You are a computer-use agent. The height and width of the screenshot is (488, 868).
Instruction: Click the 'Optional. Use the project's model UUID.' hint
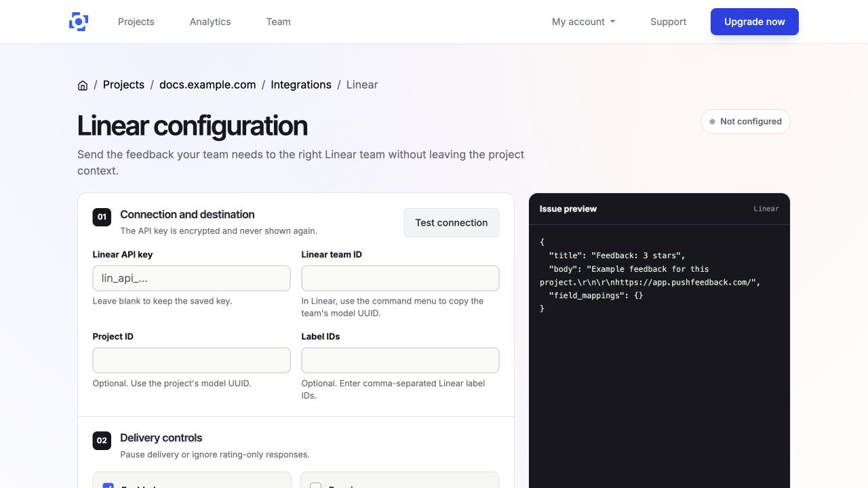tap(172, 383)
